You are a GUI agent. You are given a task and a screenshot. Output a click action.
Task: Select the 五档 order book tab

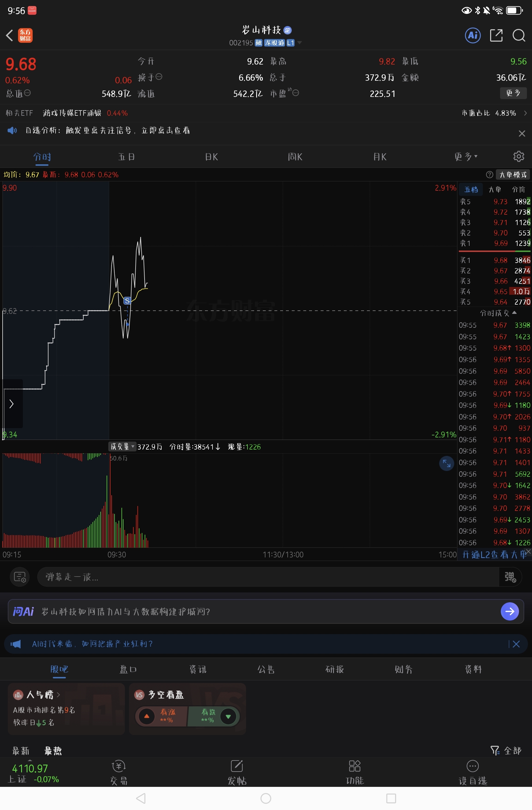[x=471, y=189]
